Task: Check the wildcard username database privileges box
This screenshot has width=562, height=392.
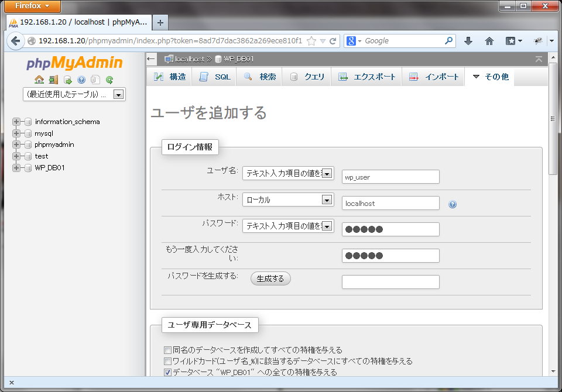Action: click(x=167, y=361)
